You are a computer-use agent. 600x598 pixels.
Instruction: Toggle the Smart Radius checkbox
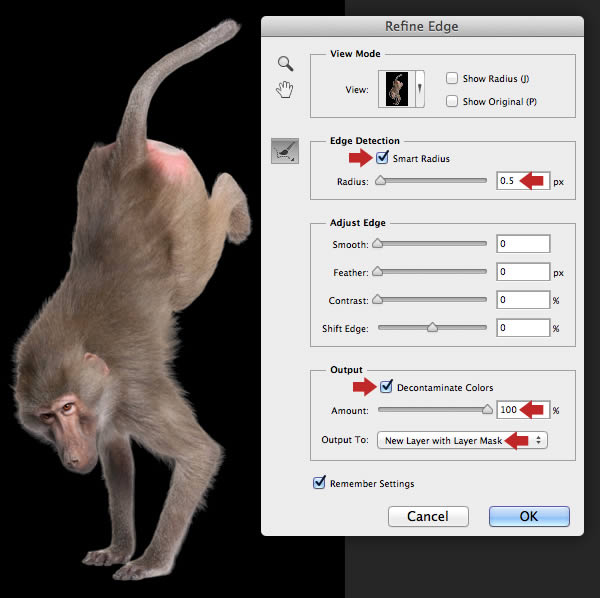point(382,157)
